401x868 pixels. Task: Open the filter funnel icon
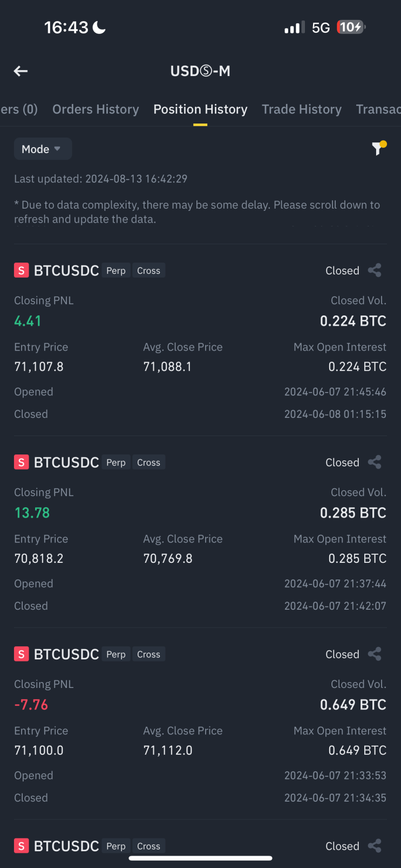378,149
